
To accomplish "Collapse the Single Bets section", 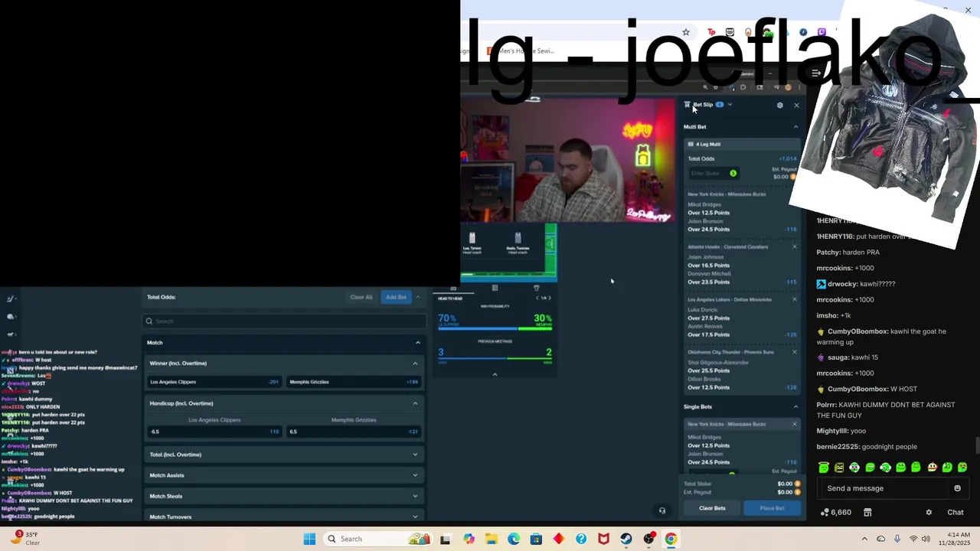I will coord(795,407).
